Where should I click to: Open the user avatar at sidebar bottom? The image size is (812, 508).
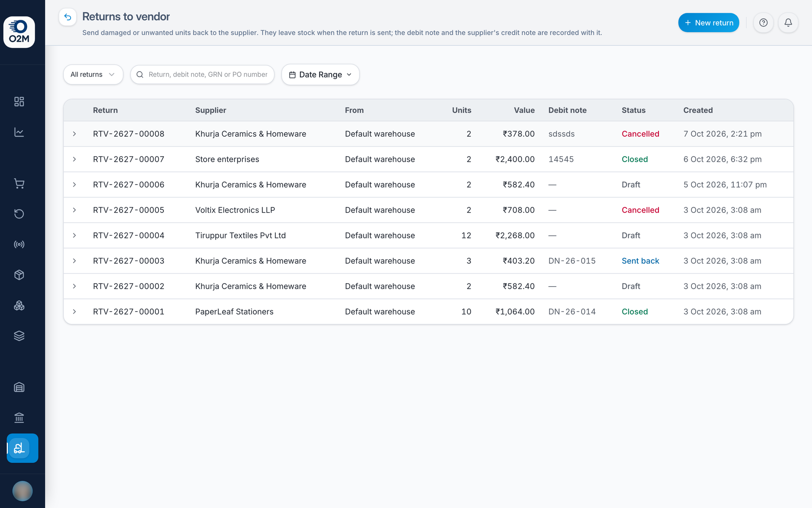(x=22, y=491)
